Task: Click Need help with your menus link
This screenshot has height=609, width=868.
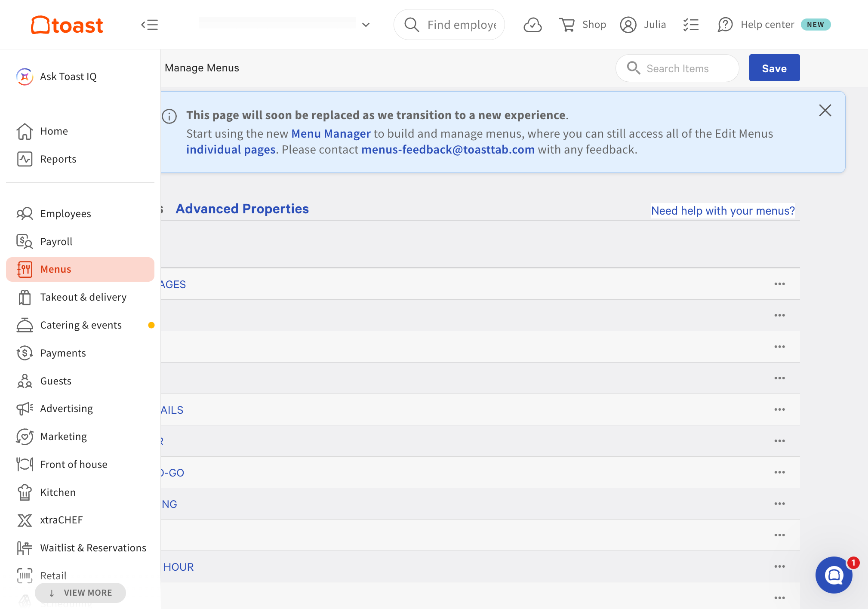Action: (723, 211)
